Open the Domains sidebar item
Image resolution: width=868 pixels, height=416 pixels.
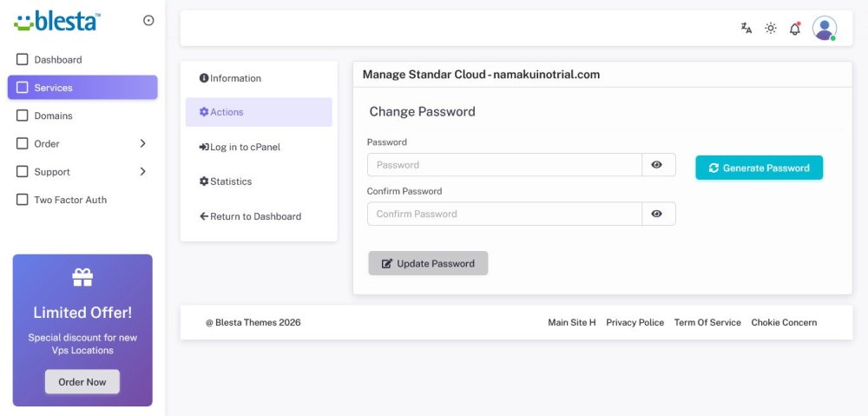point(53,116)
